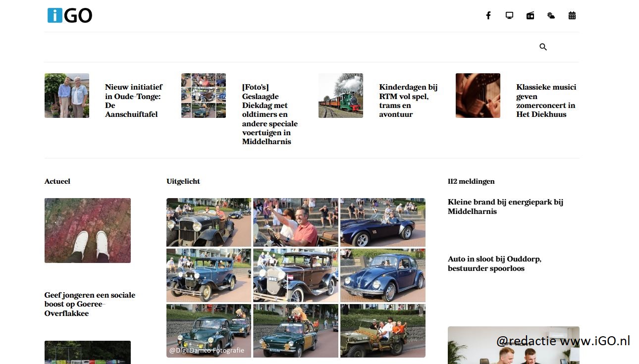Click the 'Actueel' section heading
639x364 pixels.
coord(57,181)
